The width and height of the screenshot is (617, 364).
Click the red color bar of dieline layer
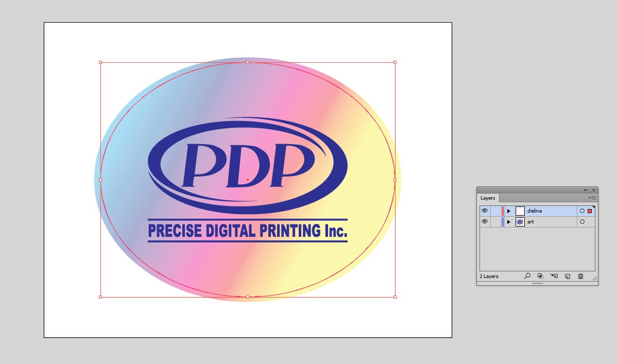[x=503, y=211]
